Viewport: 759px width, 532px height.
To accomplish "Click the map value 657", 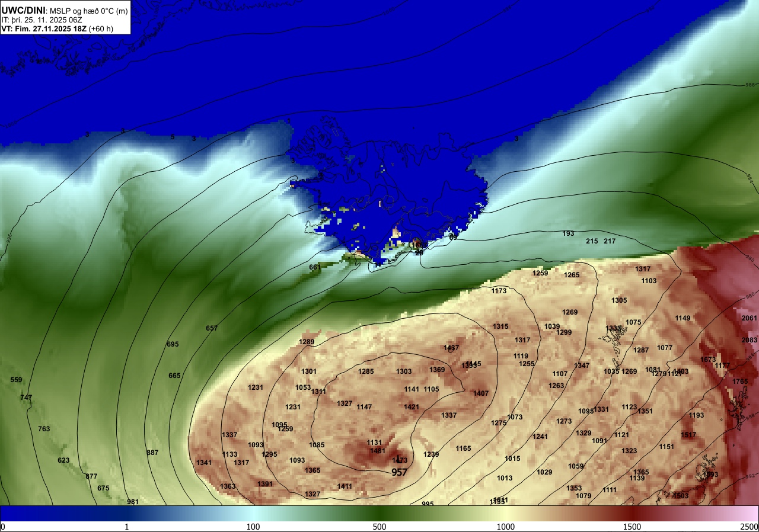I will [x=212, y=328].
